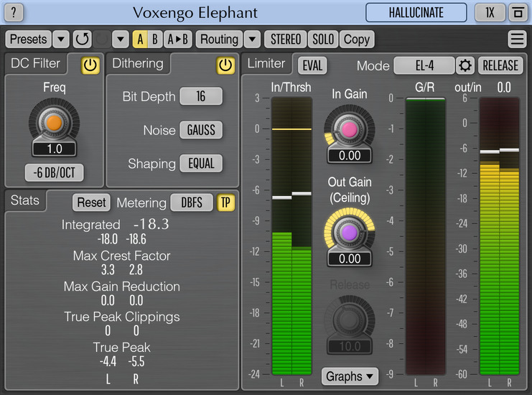Copy state with A▸B button

(x=178, y=39)
